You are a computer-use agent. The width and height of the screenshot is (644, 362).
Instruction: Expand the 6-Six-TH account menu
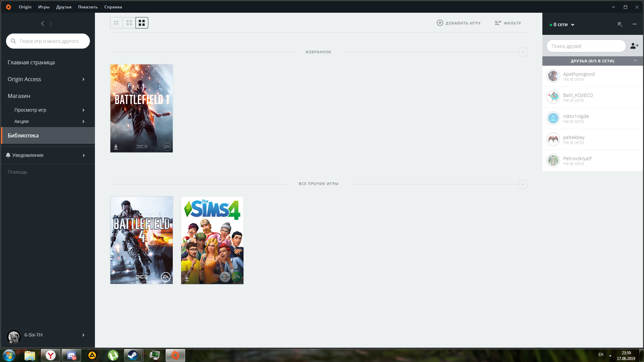(x=84, y=335)
